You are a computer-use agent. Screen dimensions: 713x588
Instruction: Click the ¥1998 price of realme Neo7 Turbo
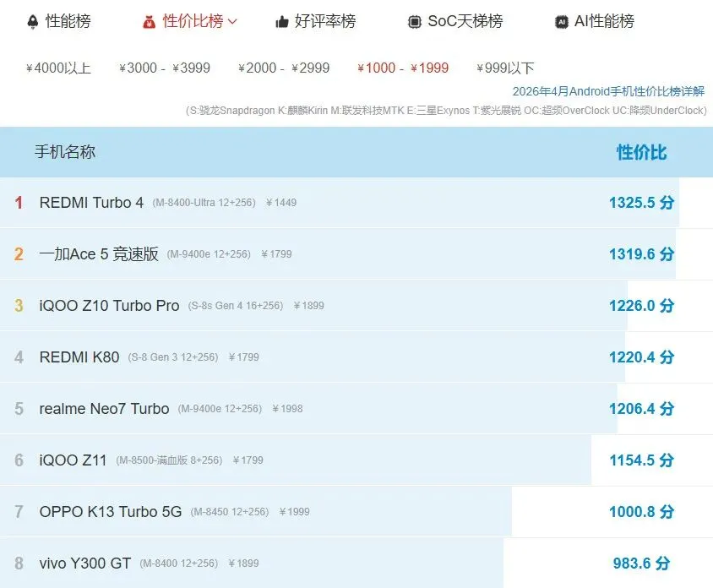pyautogui.click(x=287, y=408)
